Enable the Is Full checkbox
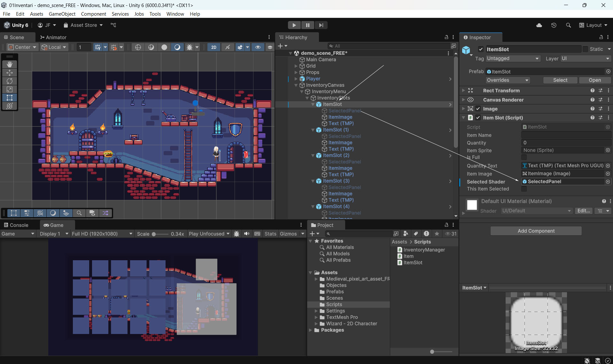The width and height of the screenshot is (613, 364). point(524,157)
